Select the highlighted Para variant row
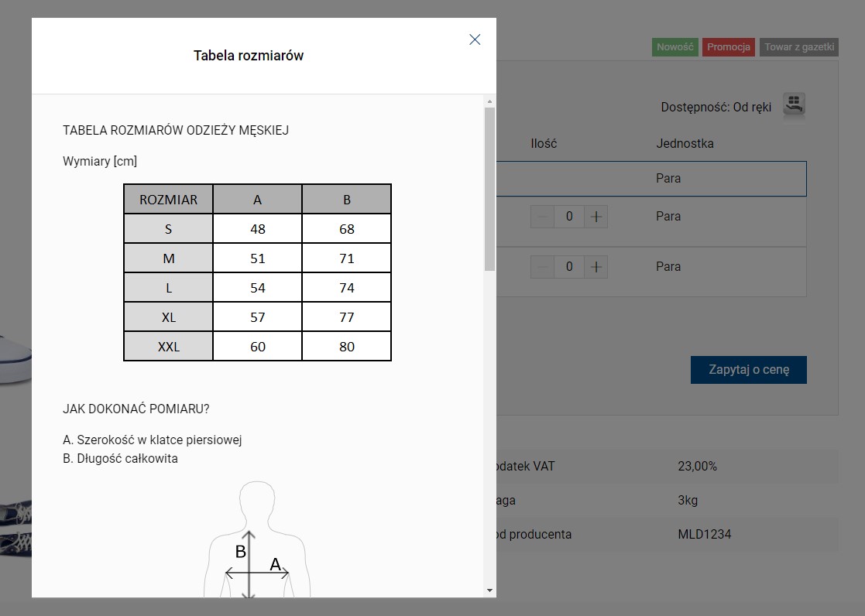The image size is (865, 616). [x=650, y=179]
